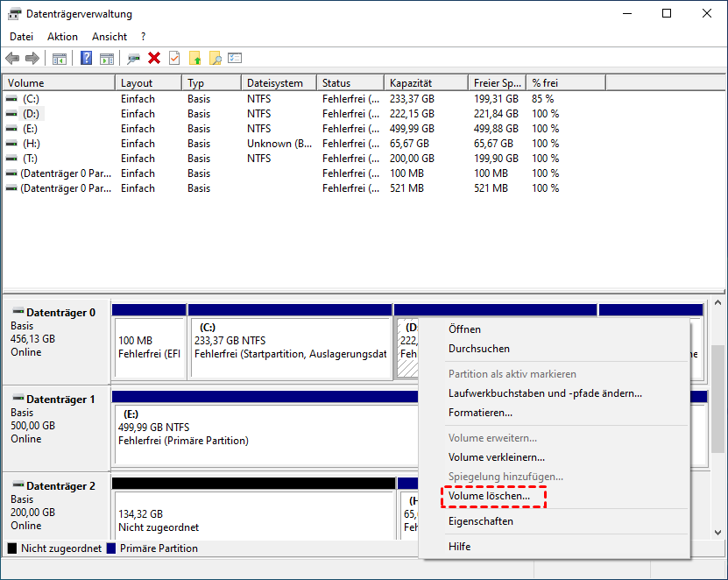Select the 134,32 GB Nicht zugeordnet block

254,514
